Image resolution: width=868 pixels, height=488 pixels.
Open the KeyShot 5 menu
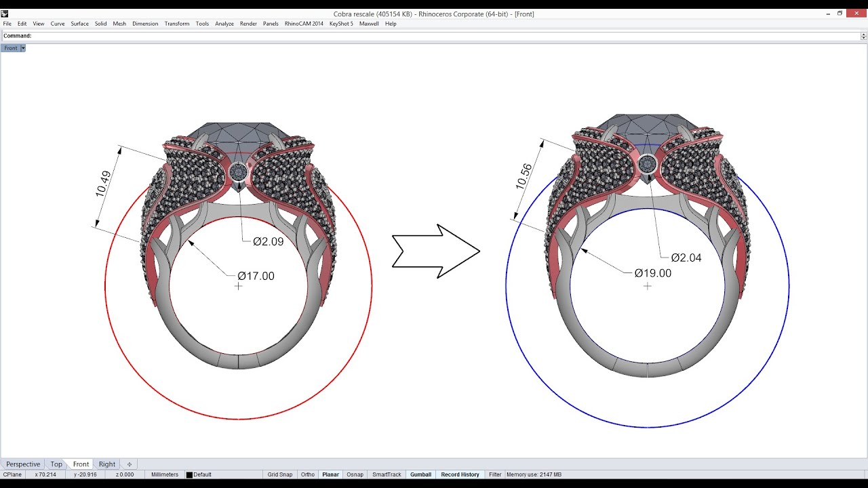pyautogui.click(x=341, y=24)
